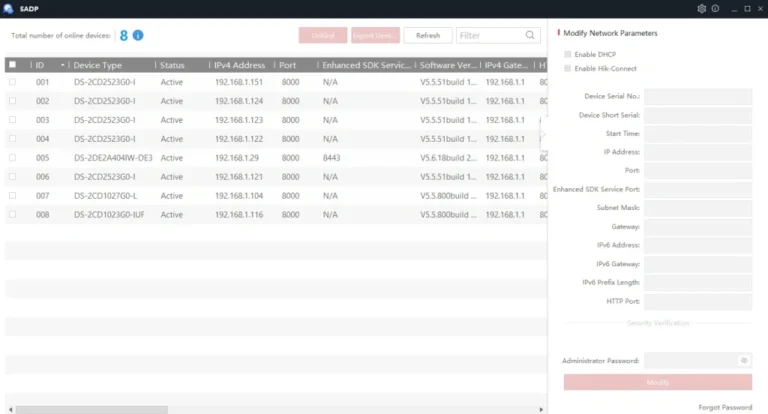
Task: Select IP 192.168.1.123 cell
Action: (x=239, y=120)
